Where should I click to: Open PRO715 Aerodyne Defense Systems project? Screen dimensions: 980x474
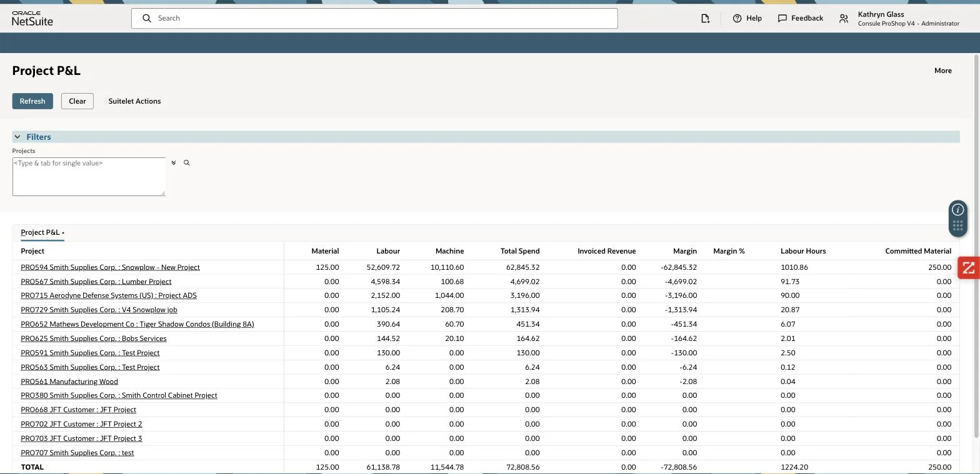click(109, 295)
